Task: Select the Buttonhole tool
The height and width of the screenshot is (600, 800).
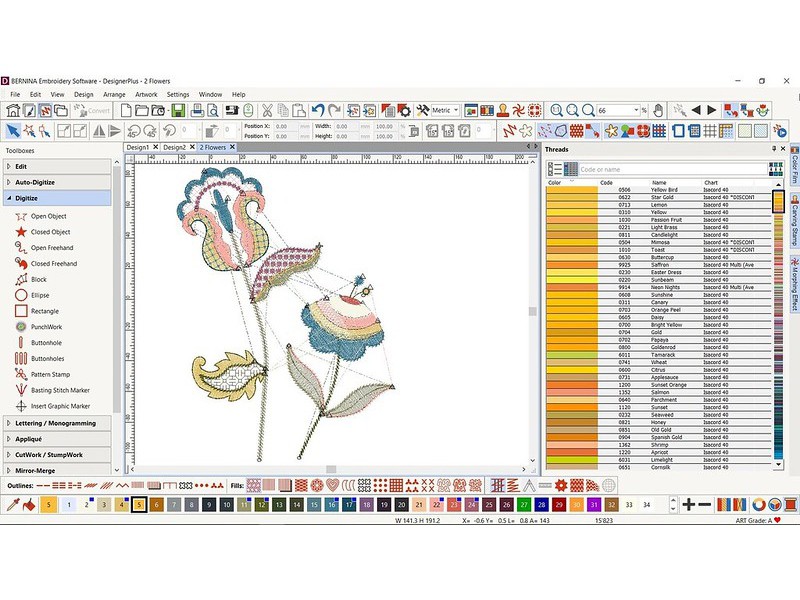Action: (x=48, y=343)
